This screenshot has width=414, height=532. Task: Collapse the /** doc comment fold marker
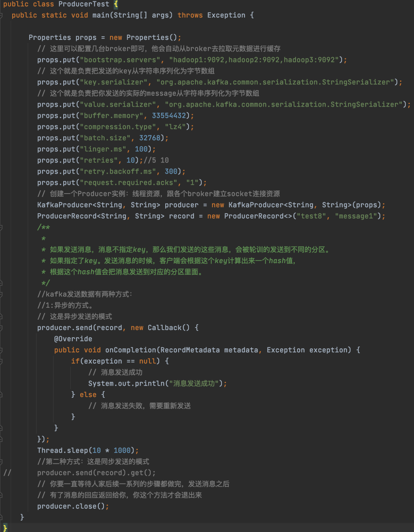[x=1, y=227]
